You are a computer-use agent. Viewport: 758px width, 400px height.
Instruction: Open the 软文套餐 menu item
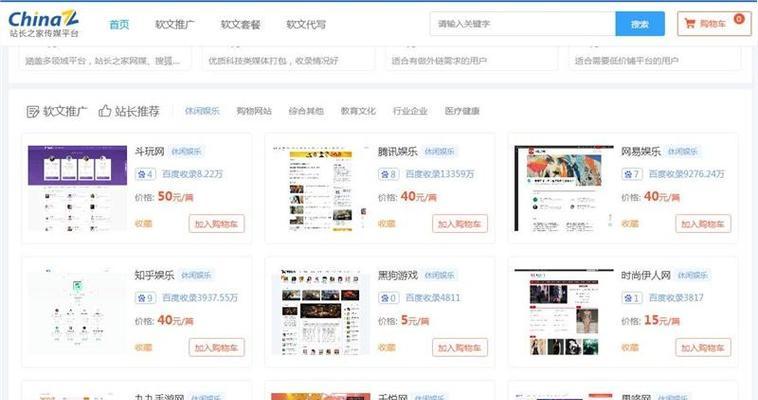click(240, 24)
